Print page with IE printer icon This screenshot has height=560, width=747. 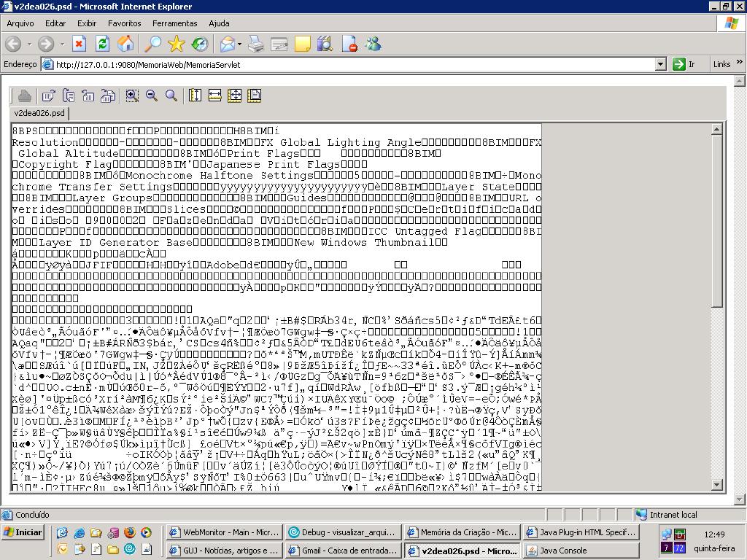256,44
